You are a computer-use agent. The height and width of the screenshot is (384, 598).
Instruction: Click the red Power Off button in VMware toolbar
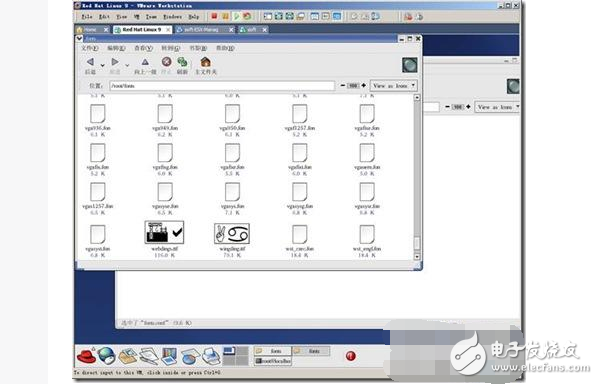point(214,16)
